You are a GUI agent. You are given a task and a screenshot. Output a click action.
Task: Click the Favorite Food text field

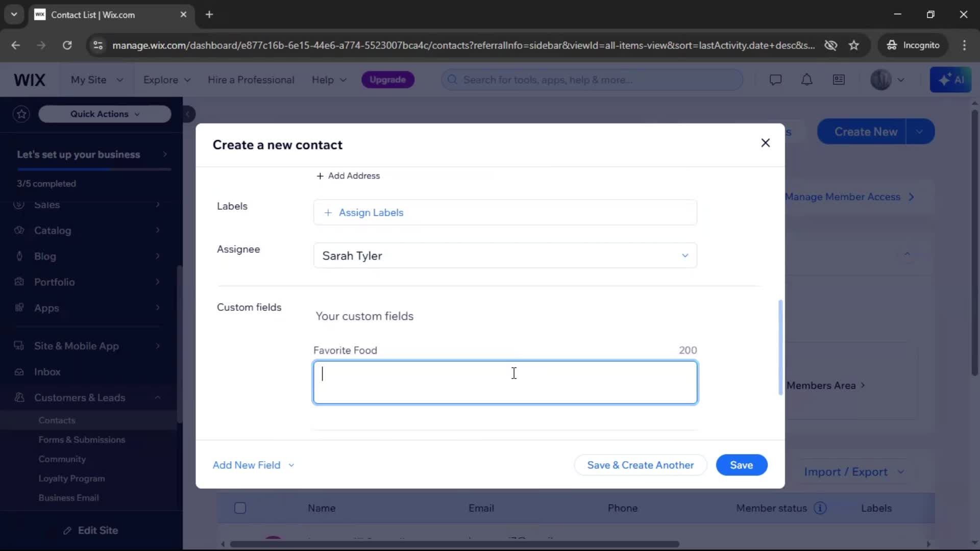coord(505,383)
